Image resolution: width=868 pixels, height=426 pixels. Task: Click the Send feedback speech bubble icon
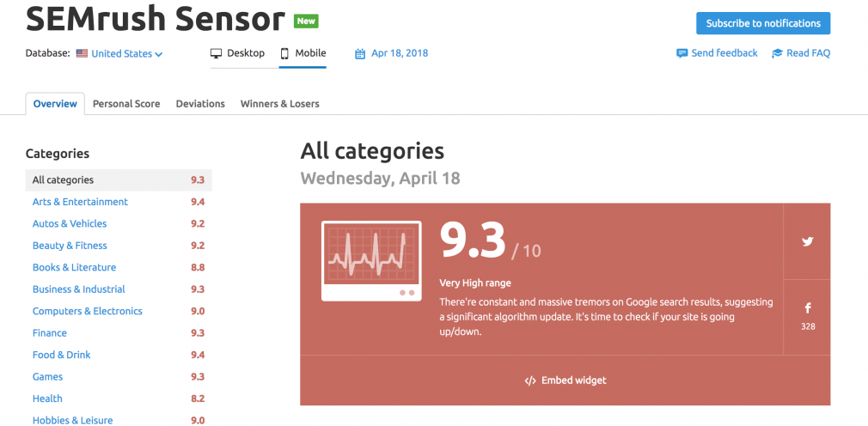coord(682,53)
